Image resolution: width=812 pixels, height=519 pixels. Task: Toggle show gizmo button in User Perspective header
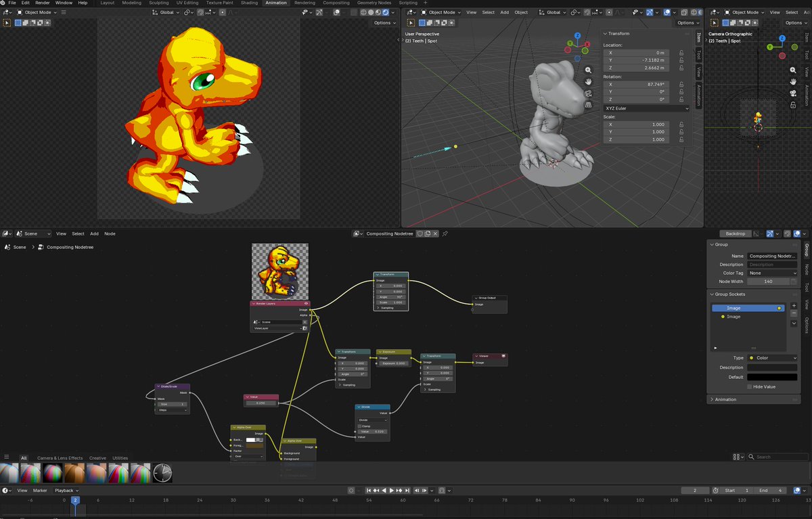click(x=650, y=12)
